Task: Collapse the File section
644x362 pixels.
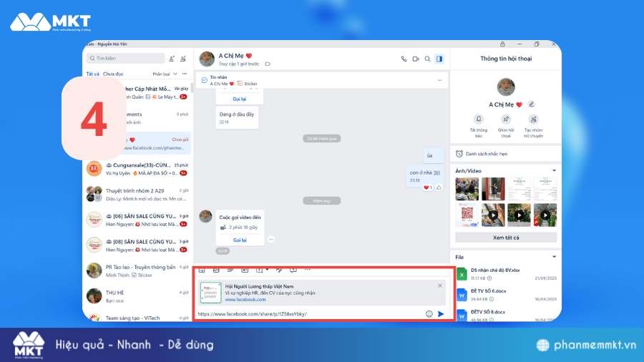Action: (554, 257)
